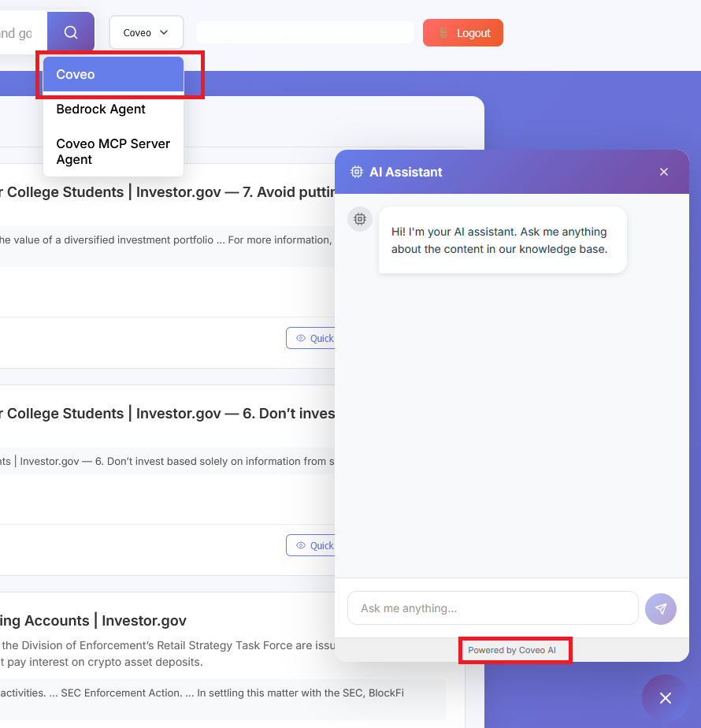Click the empty search text box in the top bar
This screenshot has height=728, width=701.
pyautogui.click(x=303, y=32)
